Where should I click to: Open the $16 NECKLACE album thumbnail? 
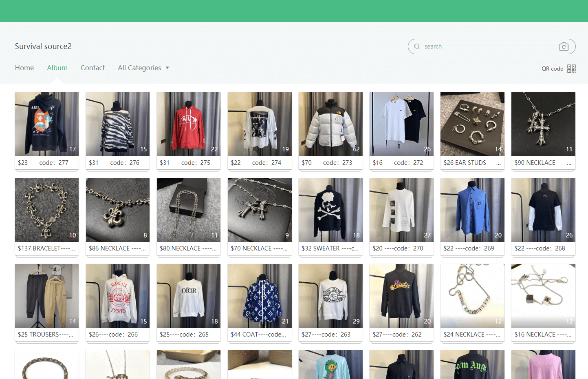click(543, 296)
